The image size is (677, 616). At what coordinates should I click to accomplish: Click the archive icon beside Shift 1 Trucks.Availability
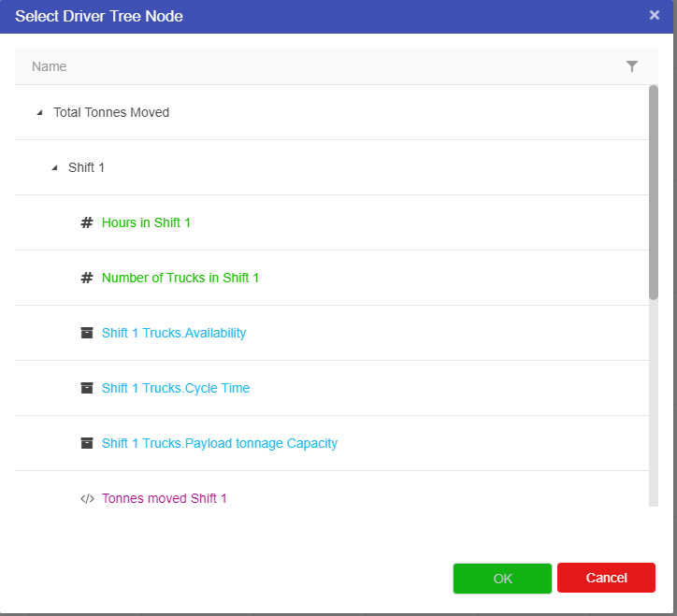(87, 333)
